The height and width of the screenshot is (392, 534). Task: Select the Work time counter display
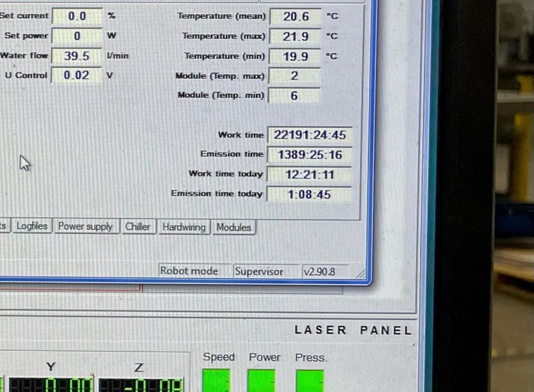[309, 134]
